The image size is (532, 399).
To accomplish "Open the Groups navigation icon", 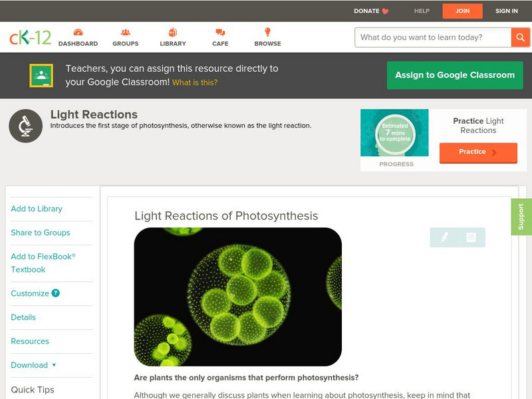I will click(x=125, y=33).
